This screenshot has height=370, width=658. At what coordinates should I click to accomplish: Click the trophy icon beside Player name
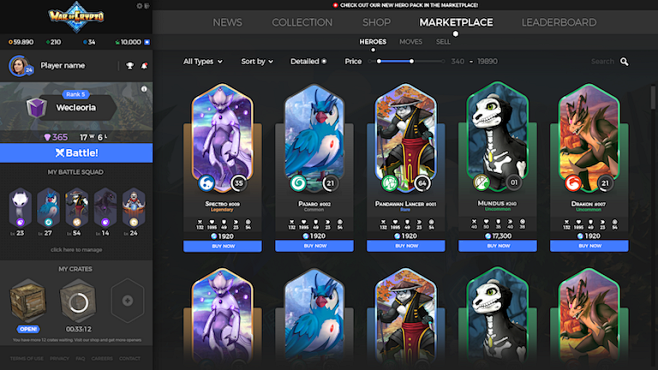click(x=130, y=65)
